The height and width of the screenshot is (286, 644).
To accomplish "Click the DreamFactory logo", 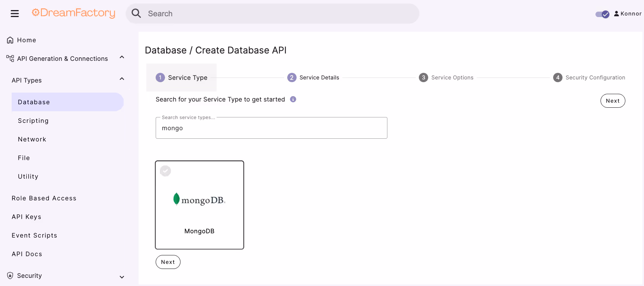I will click(x=73, y=13).
